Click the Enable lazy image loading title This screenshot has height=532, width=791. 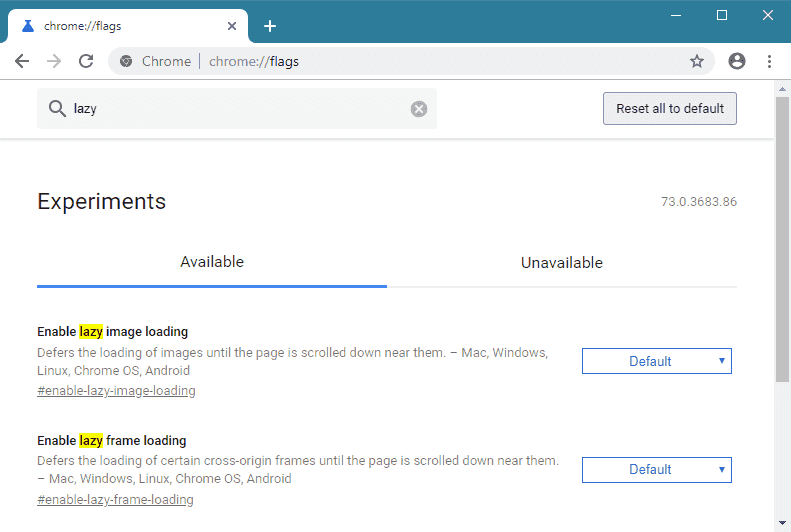click(112, 331)
